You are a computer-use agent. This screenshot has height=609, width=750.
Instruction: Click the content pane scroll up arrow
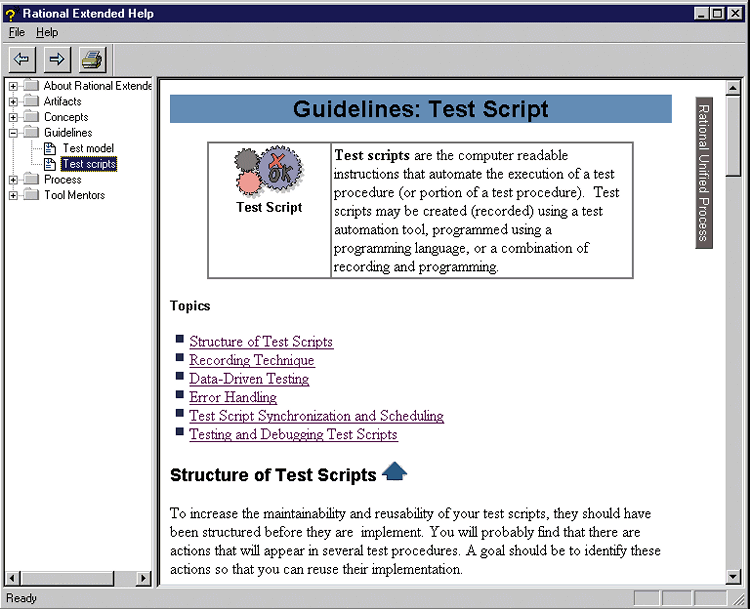point(733,88)
